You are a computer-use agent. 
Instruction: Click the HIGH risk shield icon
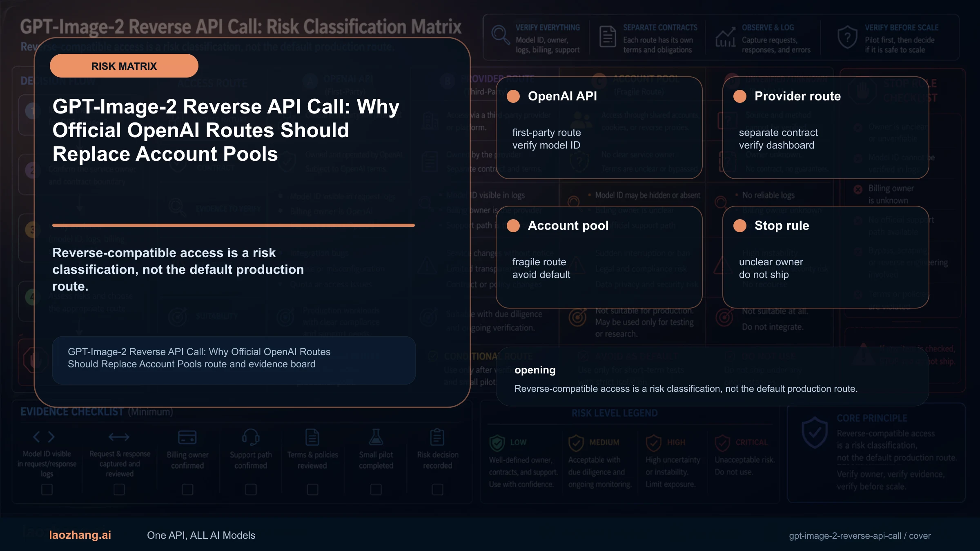pyautogui.click(x=653, y=443)
